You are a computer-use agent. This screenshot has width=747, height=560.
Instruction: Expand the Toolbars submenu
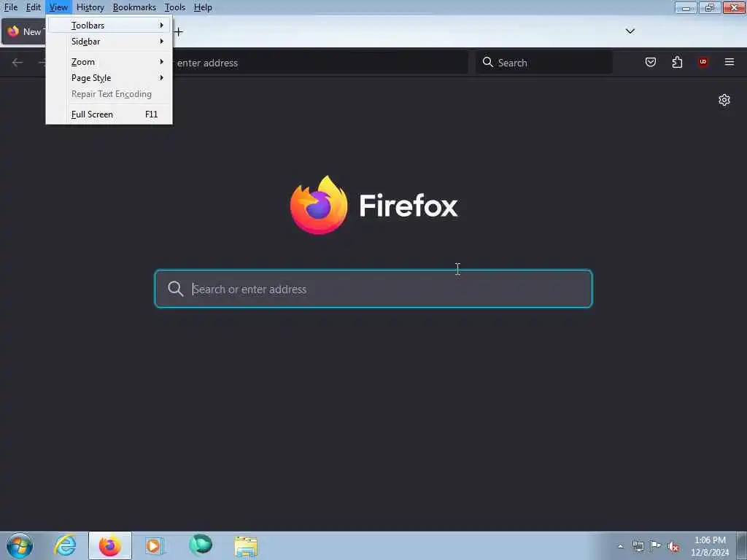click(109, 26)
